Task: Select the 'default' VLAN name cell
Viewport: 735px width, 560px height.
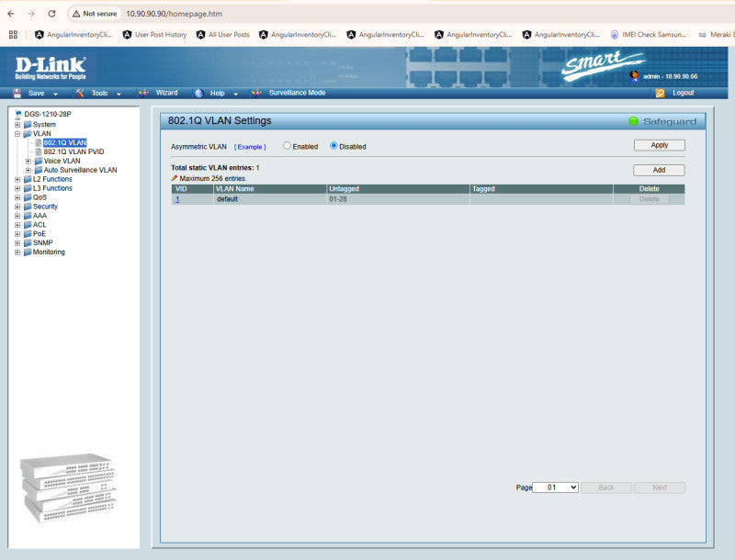Action: pos(270,199)
